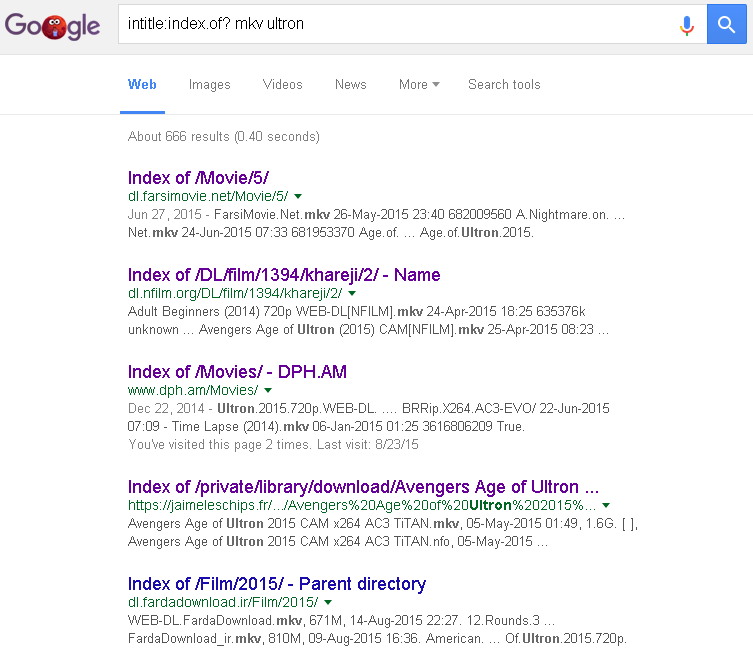753x658 pixels.
Task: Click the About 666 results text
Action: point(224,136)
